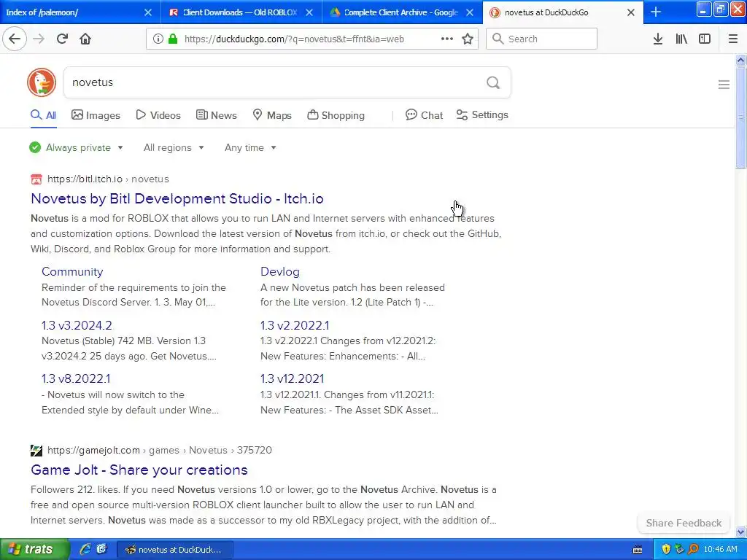Open page actions three-dot menu in the address bar

pos(447,39)
